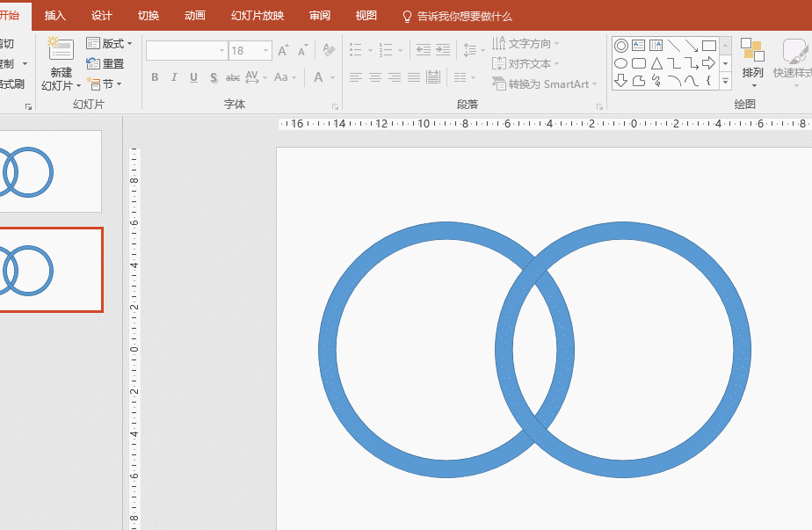Click Convert to SmartArt (转换为 SmartArt) button

click(544, 83)
